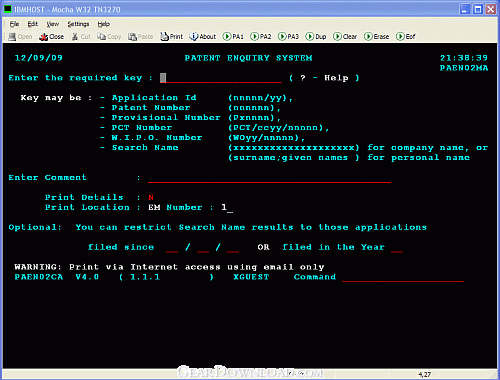Screen dimensions: 500x380
Task: Open the Help menu
Action: click(x=104, y=24)
